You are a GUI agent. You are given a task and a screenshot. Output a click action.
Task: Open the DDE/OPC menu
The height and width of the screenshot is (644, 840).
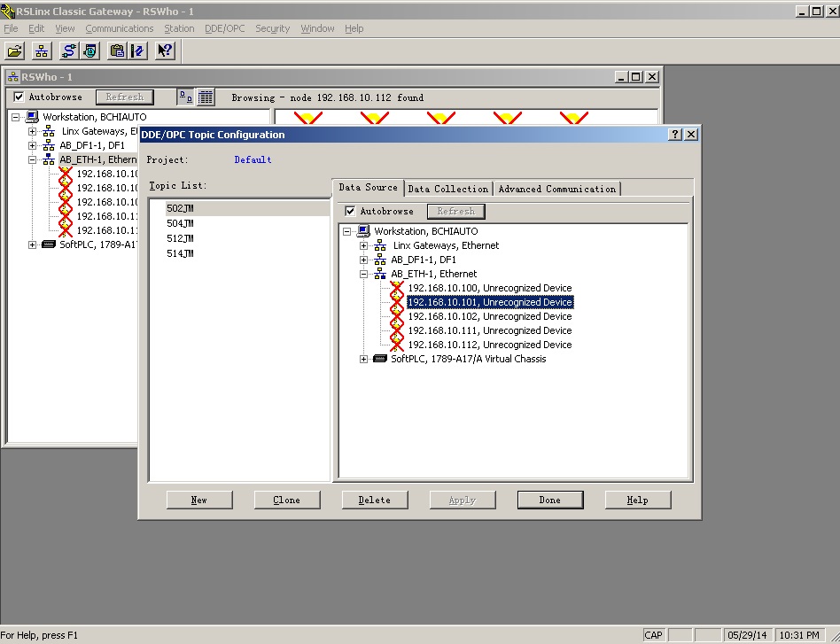[224, 28]
